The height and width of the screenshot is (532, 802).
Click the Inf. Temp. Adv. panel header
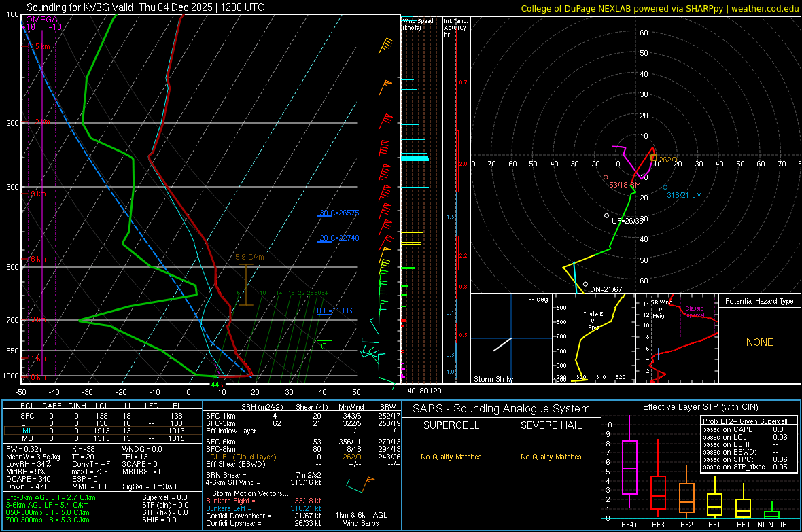tap(455, 28)
